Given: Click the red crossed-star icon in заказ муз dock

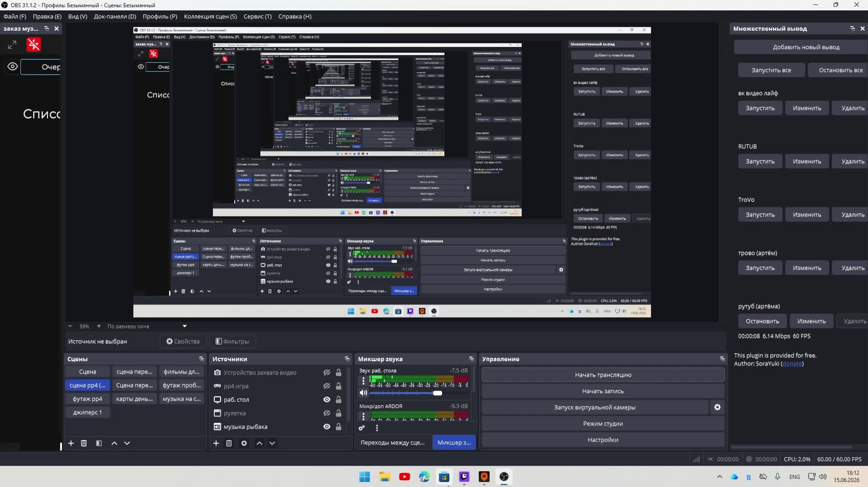Looking at the screenshot, I should pos(33,44).
